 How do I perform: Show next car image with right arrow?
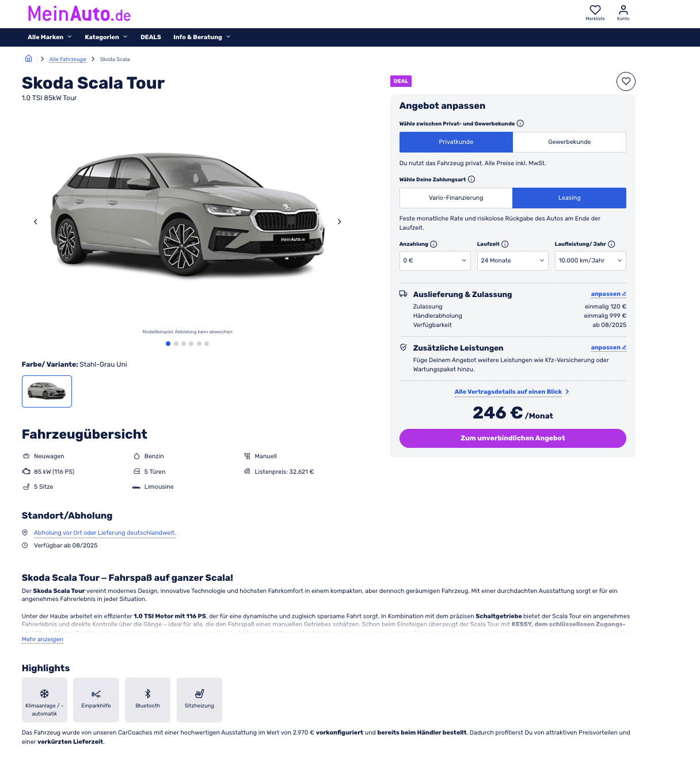pyautogui.click(x=340, y=222)
